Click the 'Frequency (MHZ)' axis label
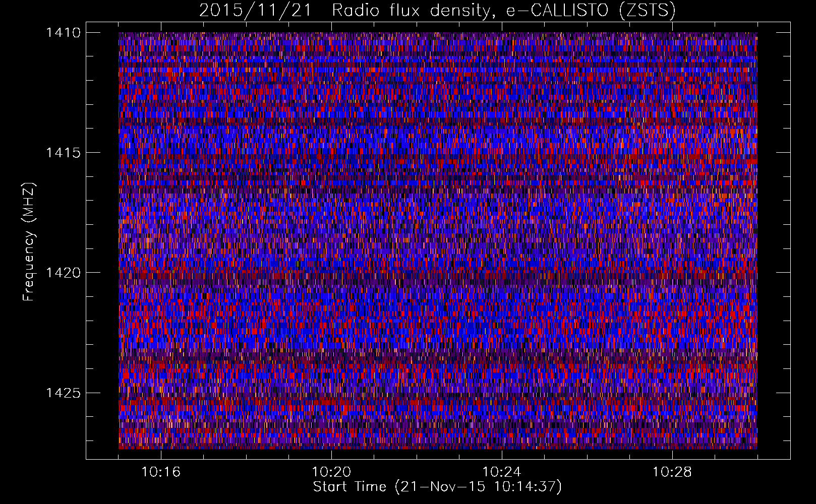 coord(29,241)
